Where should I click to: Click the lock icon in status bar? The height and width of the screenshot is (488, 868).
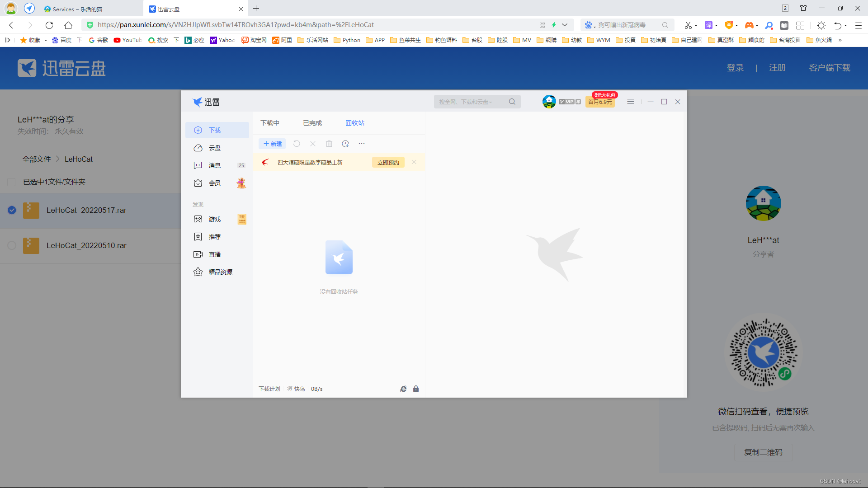416,389
